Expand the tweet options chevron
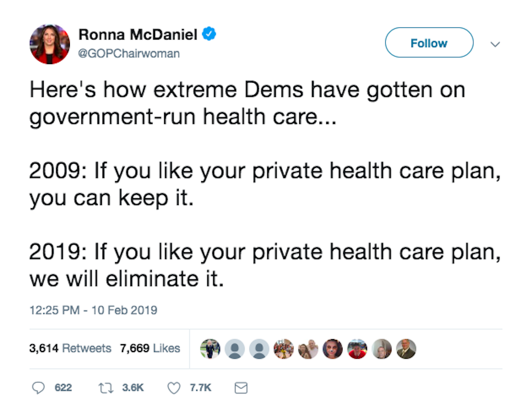The height and width of the screenshot is (414, 532). (495, 44)
